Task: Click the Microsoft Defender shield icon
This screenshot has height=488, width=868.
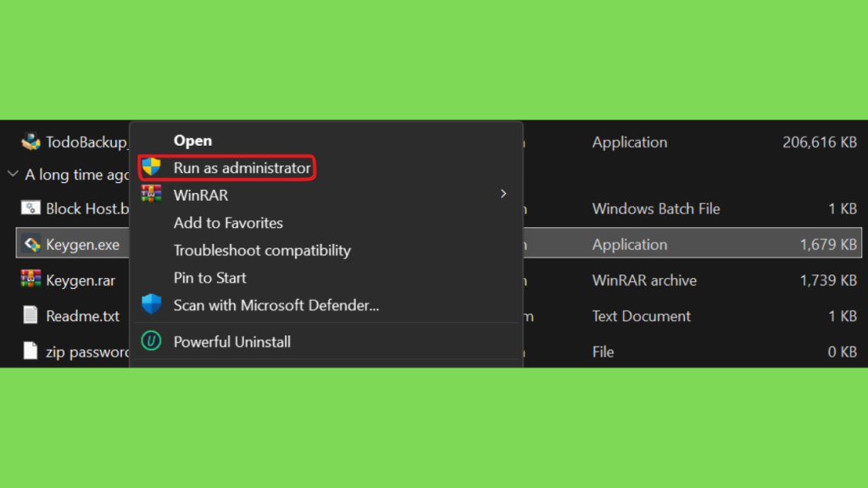Action: pos(151,304)
